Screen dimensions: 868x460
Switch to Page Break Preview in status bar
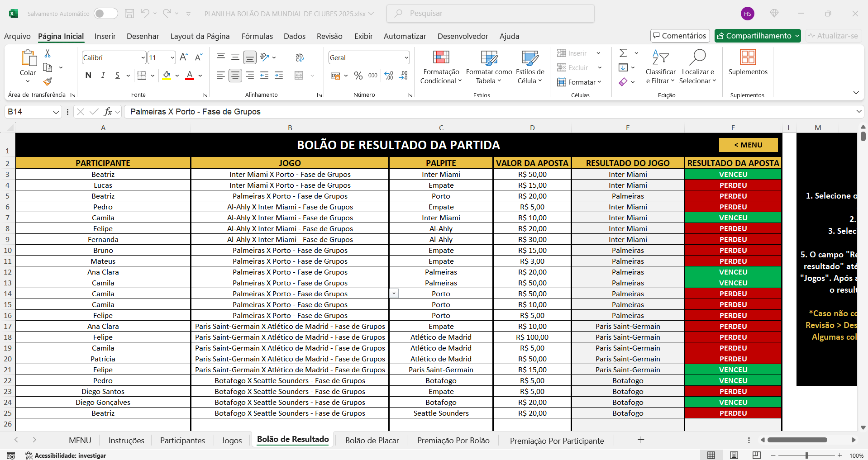coord(756,455)
